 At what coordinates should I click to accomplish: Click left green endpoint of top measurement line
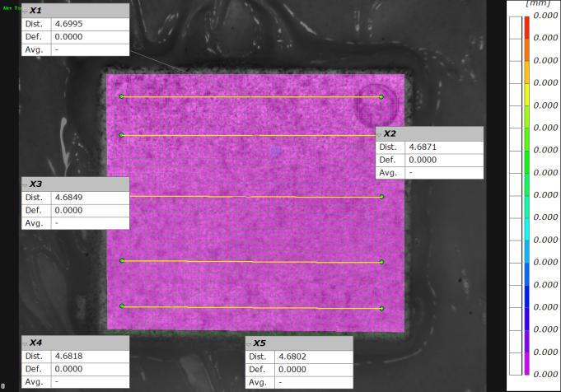click(121, 96)
